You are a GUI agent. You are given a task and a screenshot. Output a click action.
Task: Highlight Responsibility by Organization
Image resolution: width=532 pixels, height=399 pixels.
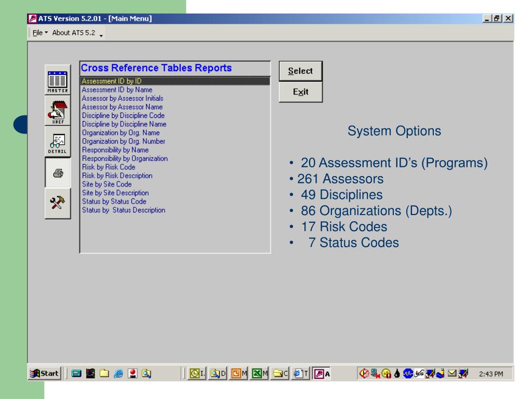175,158
